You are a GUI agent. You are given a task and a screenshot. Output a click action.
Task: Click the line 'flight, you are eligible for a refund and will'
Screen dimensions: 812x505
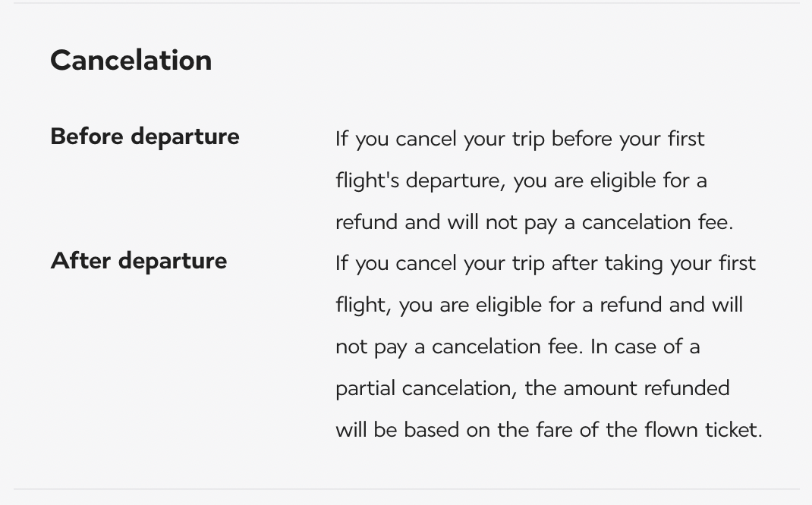click(x=539, y=305)
